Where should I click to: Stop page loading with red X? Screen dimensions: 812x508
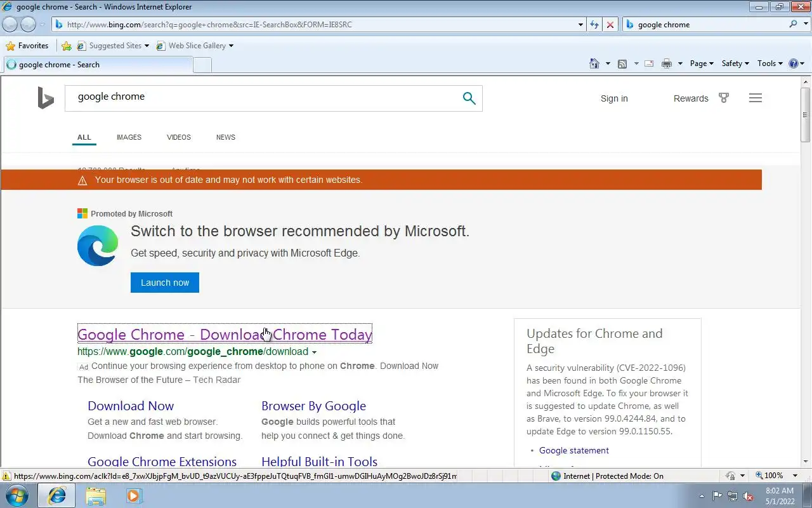[x=610, y=25]
